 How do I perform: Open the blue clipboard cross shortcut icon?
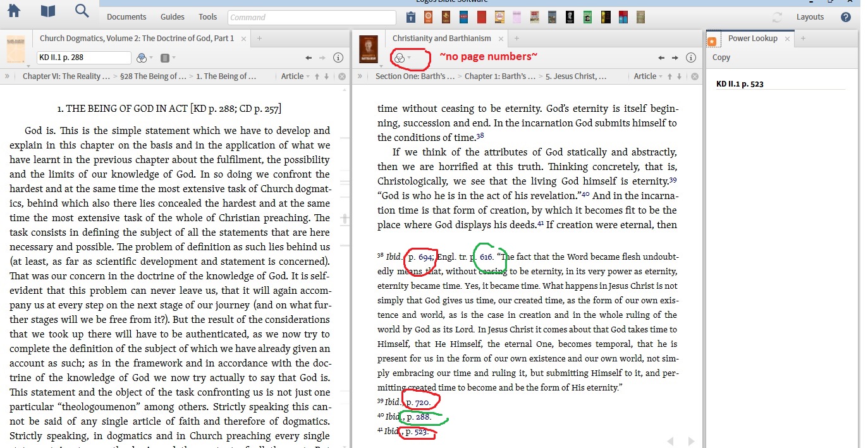411,17
